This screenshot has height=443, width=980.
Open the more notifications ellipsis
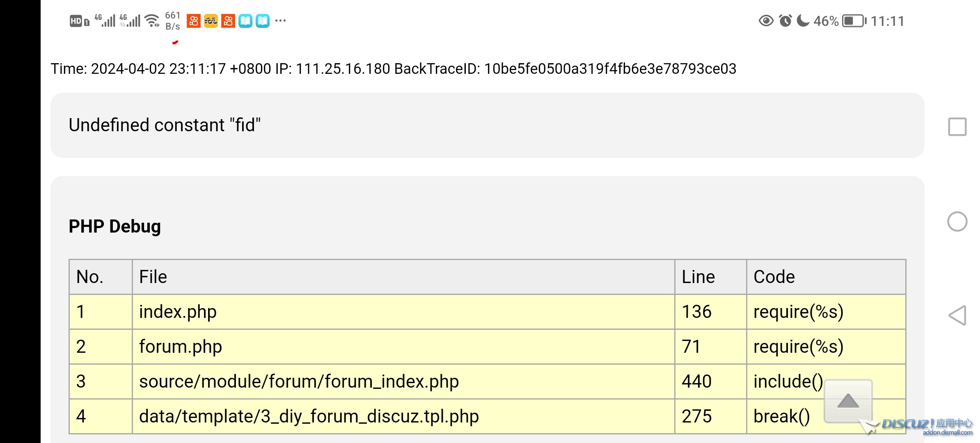(280, 21)
